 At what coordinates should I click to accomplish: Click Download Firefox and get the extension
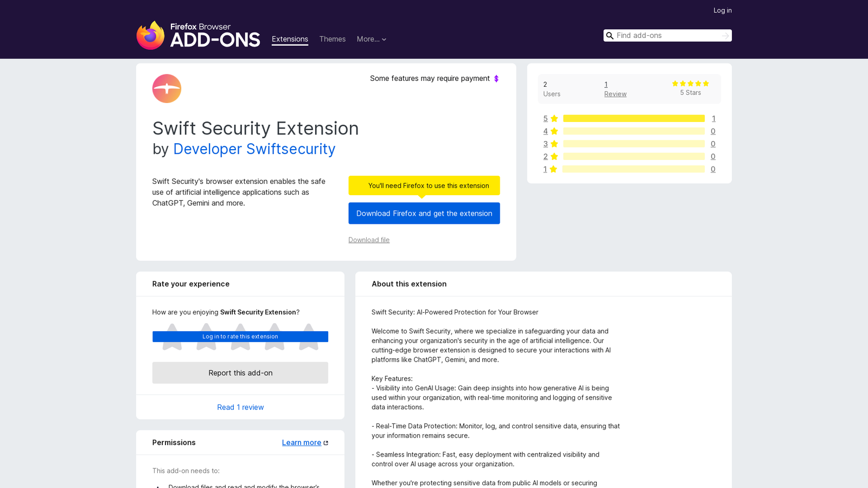click(424, 213)
